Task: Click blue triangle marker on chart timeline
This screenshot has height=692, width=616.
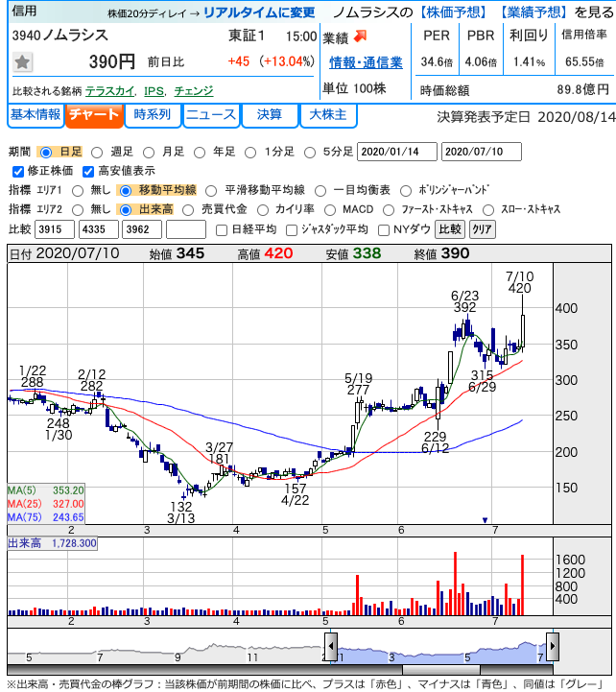Action: coord(485,520)
